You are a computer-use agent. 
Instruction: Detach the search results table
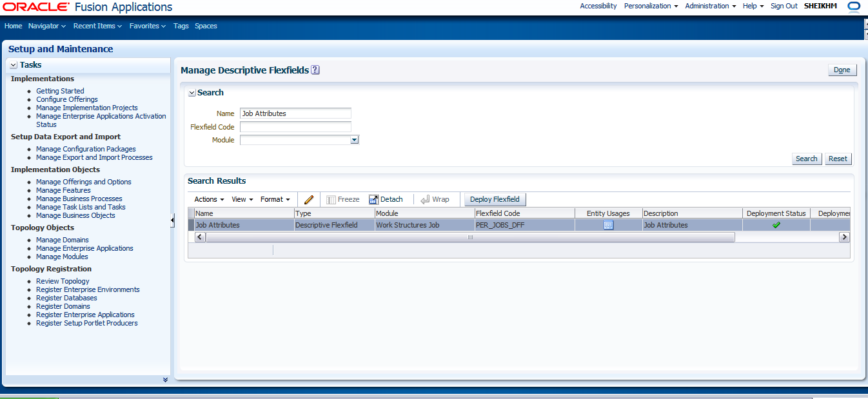point(386,199)
